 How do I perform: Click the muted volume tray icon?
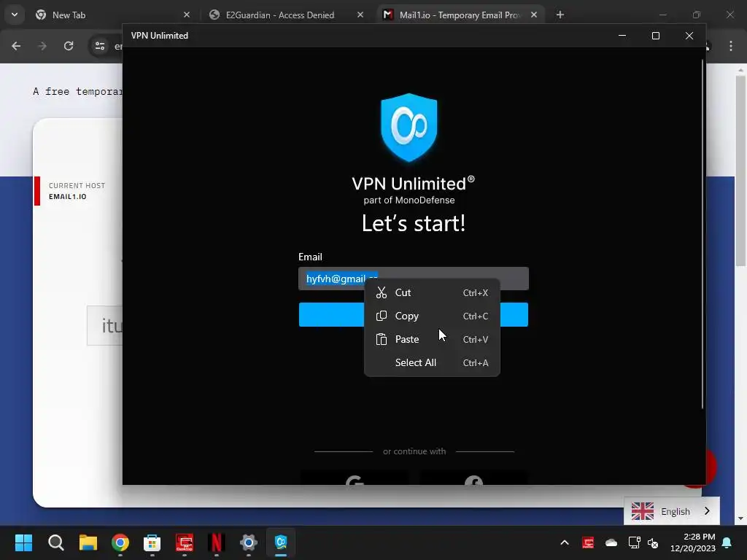(653, 542)
